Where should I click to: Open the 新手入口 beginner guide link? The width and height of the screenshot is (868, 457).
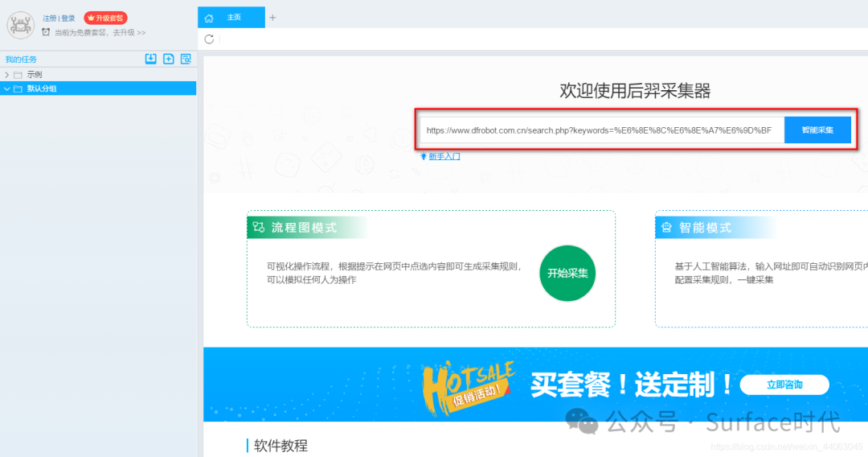(444, 157)
